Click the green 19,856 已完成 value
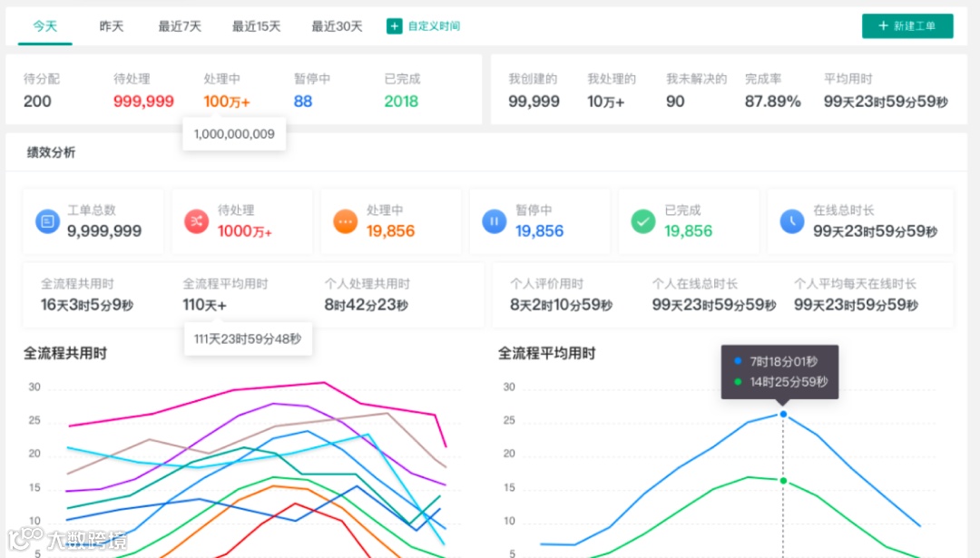This screenshot has height=558, width=980. 688,231
